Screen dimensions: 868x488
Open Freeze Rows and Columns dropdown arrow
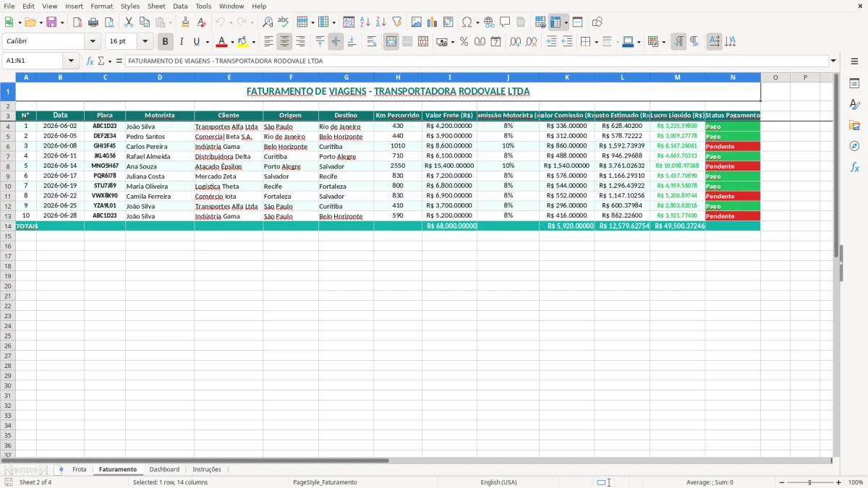click(566, 22)
